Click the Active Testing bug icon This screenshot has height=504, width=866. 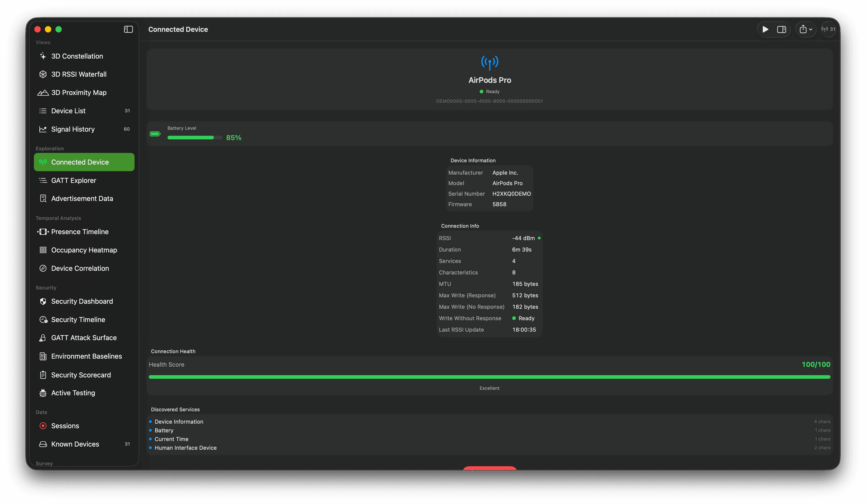click(43, 393)
